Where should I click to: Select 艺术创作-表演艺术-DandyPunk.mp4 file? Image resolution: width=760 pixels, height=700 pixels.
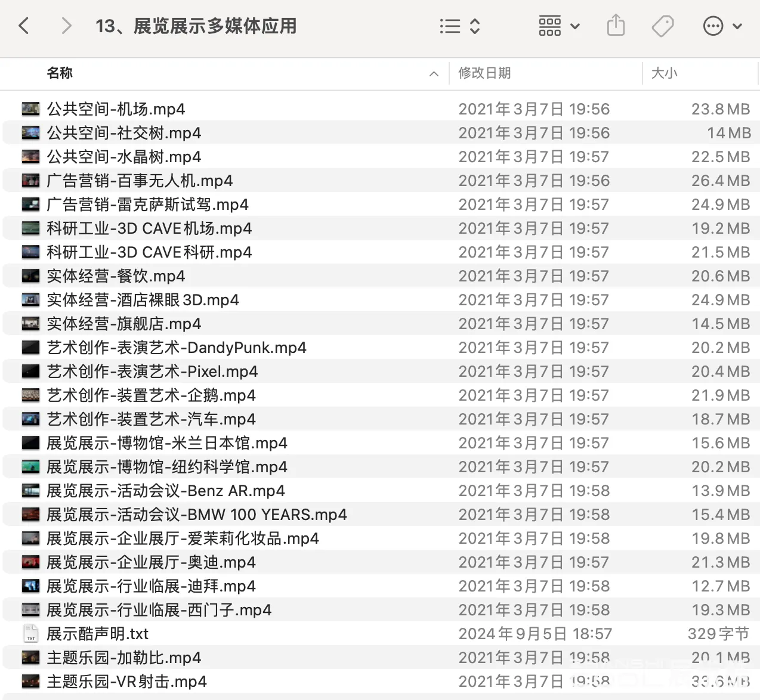point(177,348)
